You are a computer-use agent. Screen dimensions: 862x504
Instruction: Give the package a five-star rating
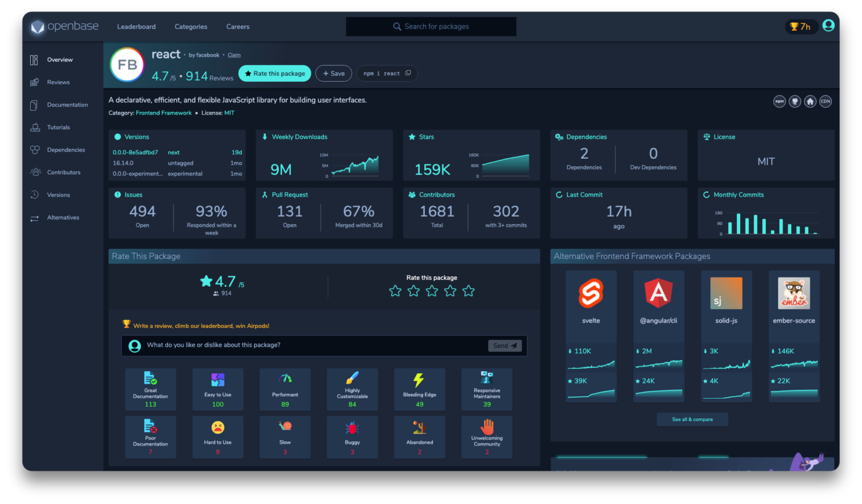(469, 291)
